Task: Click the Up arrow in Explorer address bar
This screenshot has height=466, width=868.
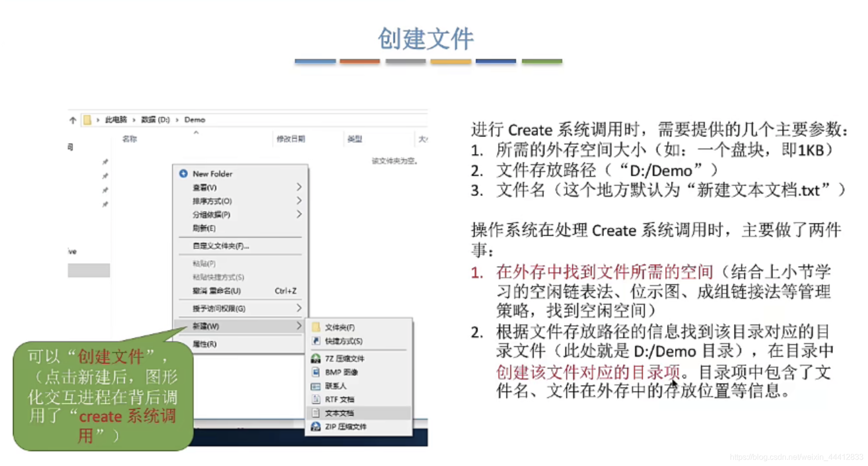Action: coord(73,120)
